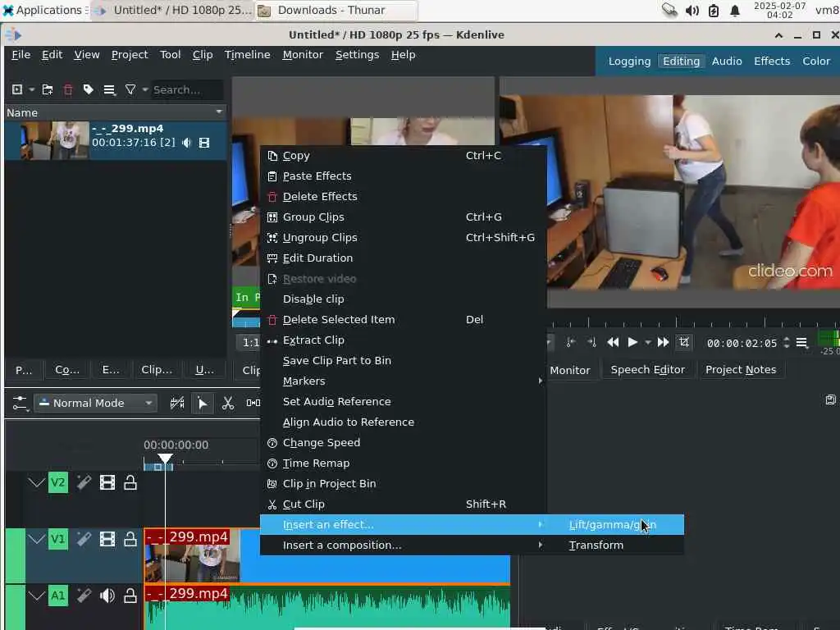The width and height of the screenshot is (840, 630).
Task: Click the film strip icon on bin clip
Action: pos(204,143)
